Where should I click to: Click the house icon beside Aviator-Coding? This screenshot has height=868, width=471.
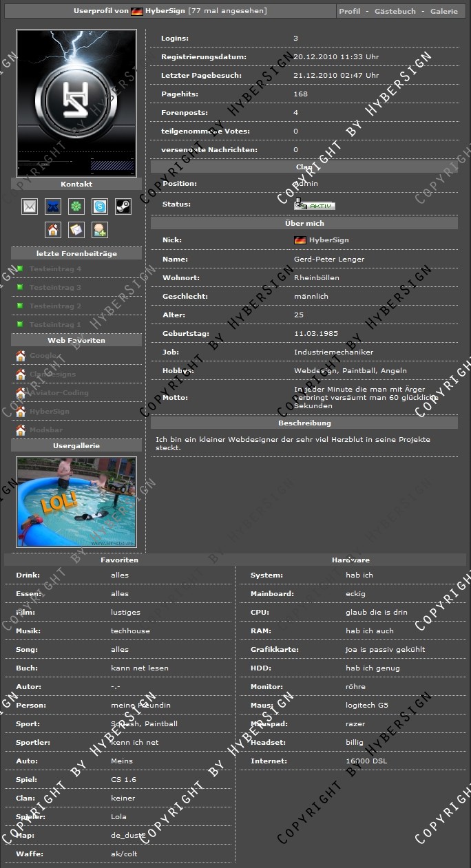coord(21,393)
